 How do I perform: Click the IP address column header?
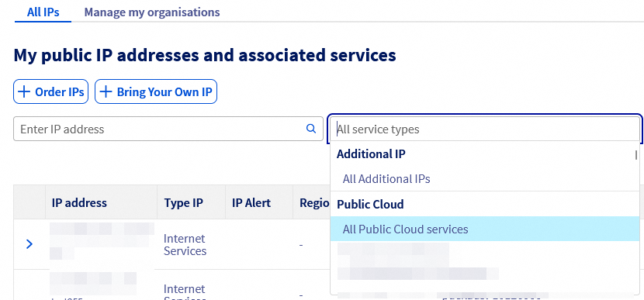(x=101, y=203)
